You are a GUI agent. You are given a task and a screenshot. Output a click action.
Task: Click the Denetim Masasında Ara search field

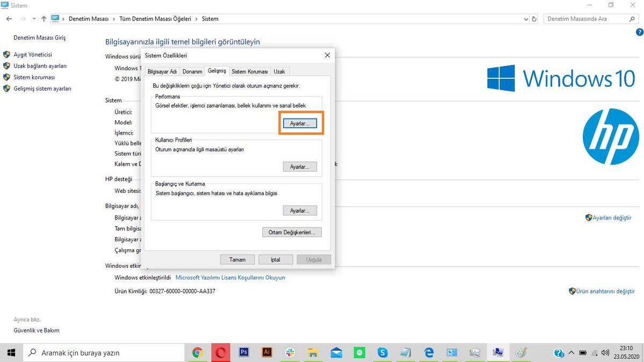[x=585, y=18]
